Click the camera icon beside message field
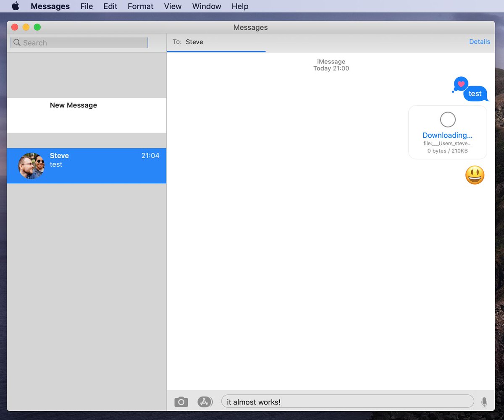504x420 pixels. coord(181,402)
